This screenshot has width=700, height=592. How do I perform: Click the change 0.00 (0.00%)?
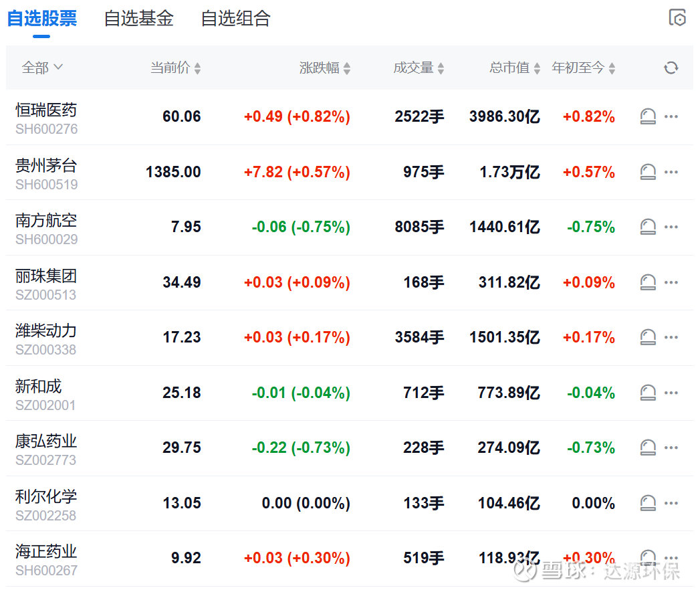click(x=306, y=503)
